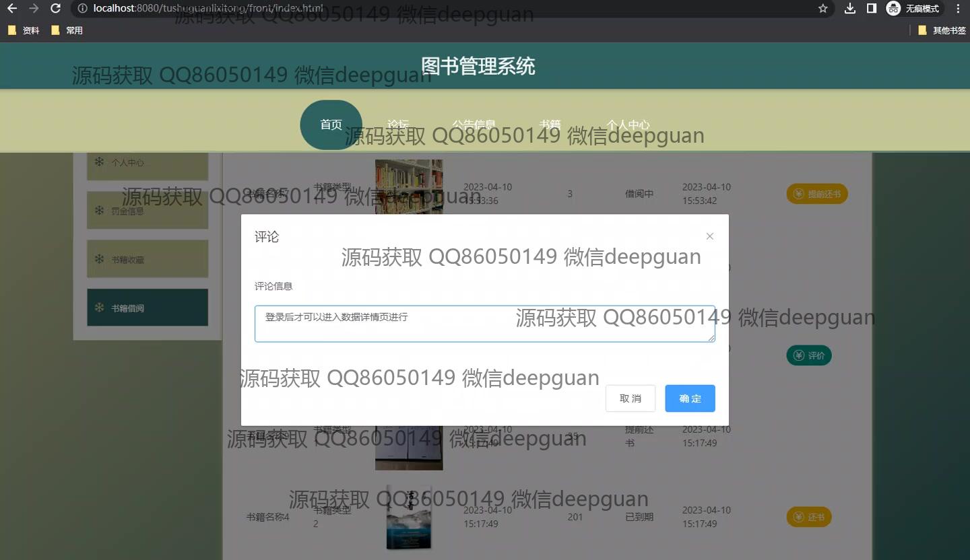This screenshot has width=970, height=560.
Task: Click the 书籍名称4 cell
Action: [x=267, y=517]
